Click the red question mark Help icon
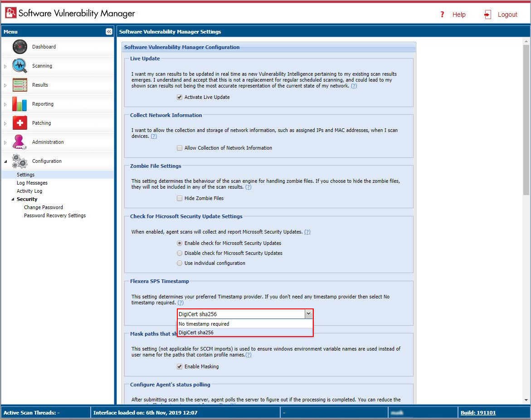The image size is (531, 420). tap(442, 14)
